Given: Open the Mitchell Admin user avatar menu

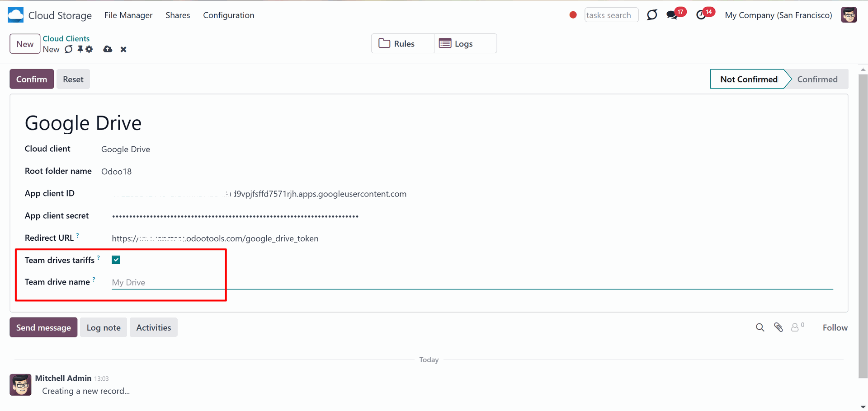Looking at the screenshot, I should point(849,15).
